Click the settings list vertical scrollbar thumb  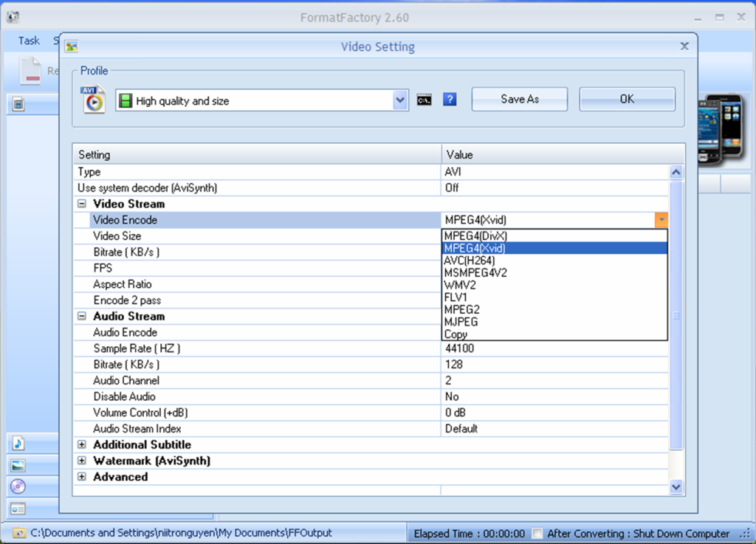click(x=676, y=316)
